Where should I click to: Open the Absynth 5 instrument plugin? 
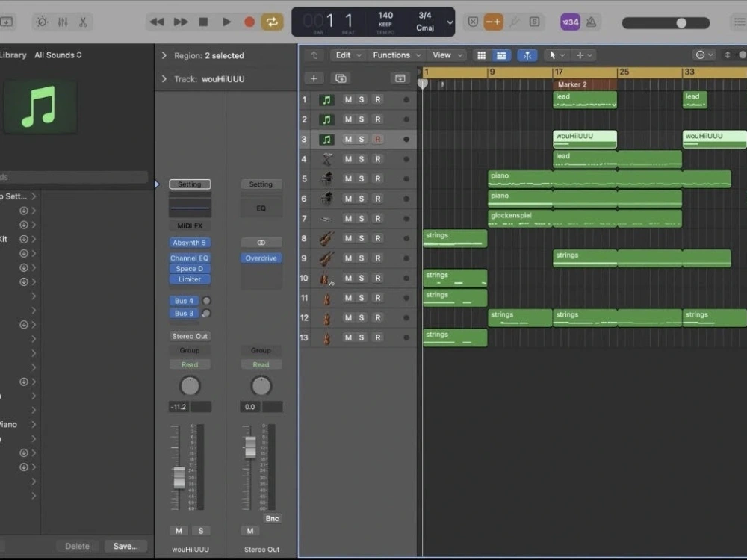coord(190,243)
